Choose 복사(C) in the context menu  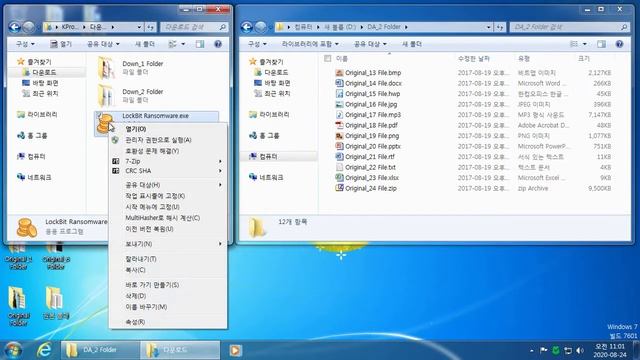[168, 270]
